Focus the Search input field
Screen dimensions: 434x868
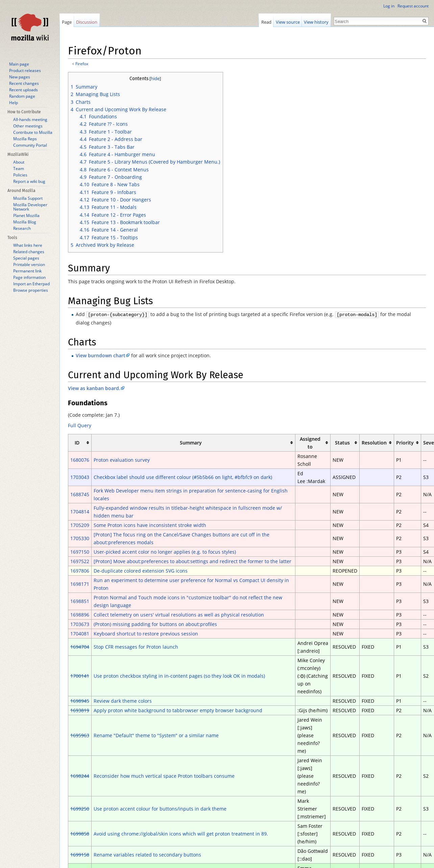(x=377, y=21)
